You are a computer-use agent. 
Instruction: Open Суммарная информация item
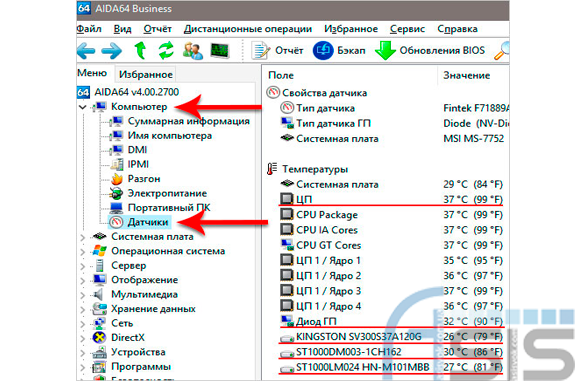coord(189,121)
